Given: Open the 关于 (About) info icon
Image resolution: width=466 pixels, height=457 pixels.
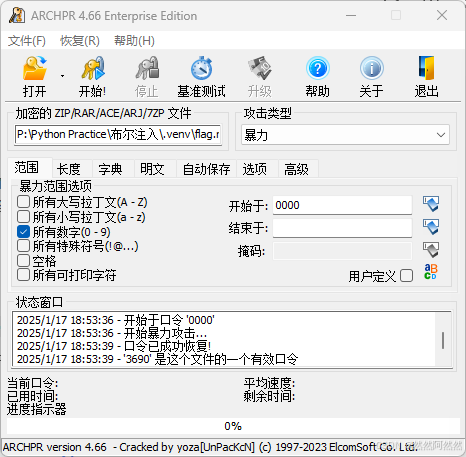Looking at the screenshot, I should click(x=372, y=68).
